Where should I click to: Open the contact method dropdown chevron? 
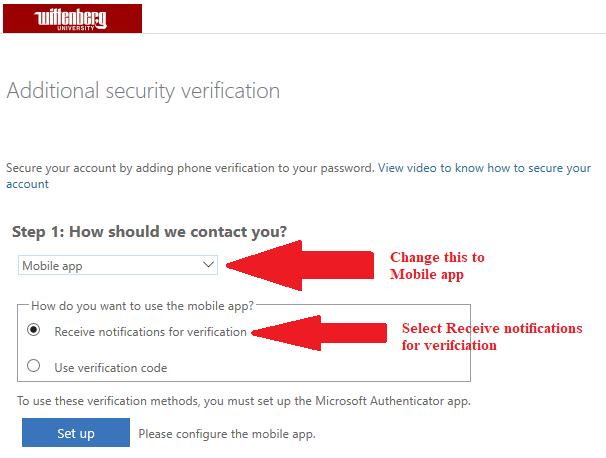coord(208,265)
